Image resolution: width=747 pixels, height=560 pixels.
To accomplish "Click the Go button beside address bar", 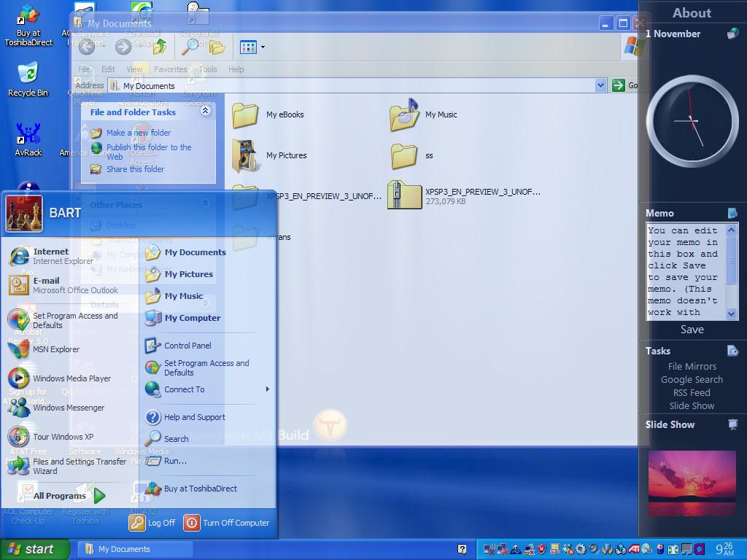I will point(625,86).
